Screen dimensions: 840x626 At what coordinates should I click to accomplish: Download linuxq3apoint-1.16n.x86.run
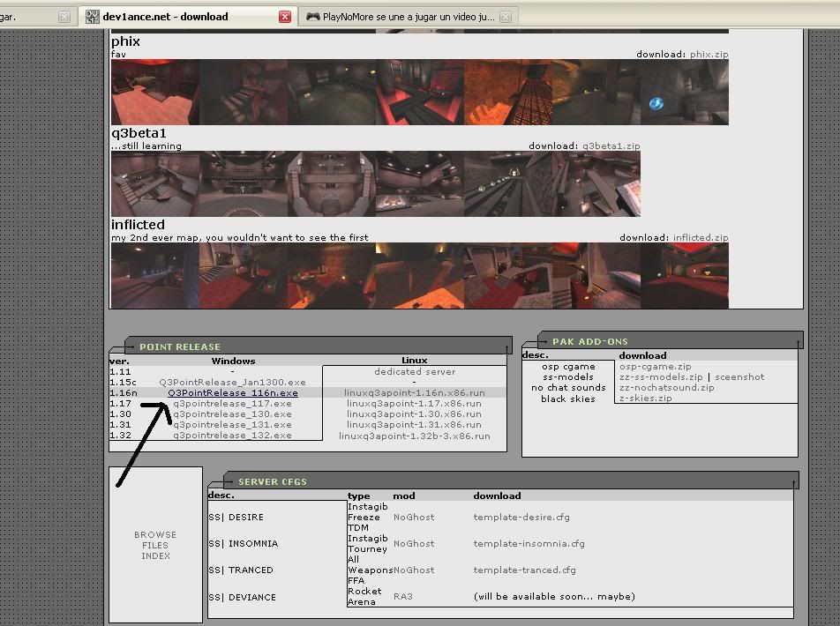(x=415, y=392)
